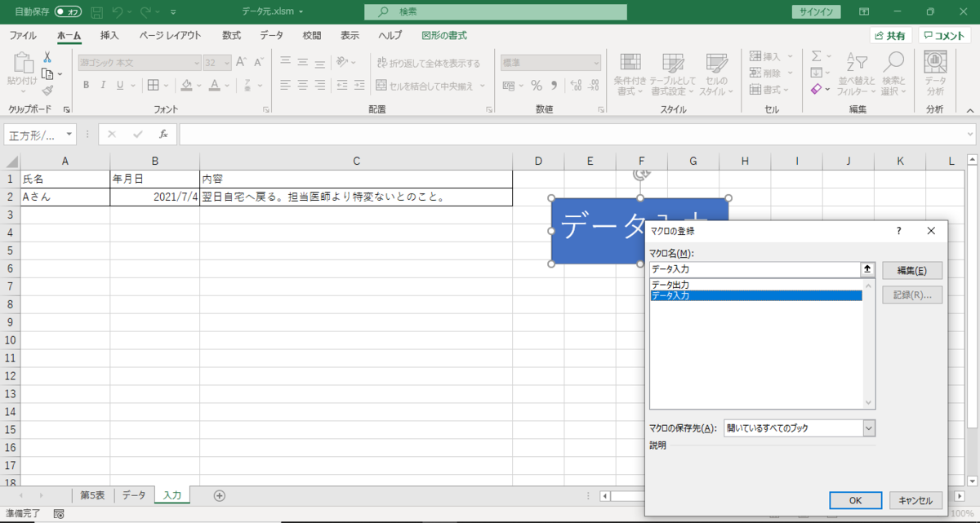
Task: Click the 折り返して全体を表示する wrap text icon
Action: (x=382, y=61)
